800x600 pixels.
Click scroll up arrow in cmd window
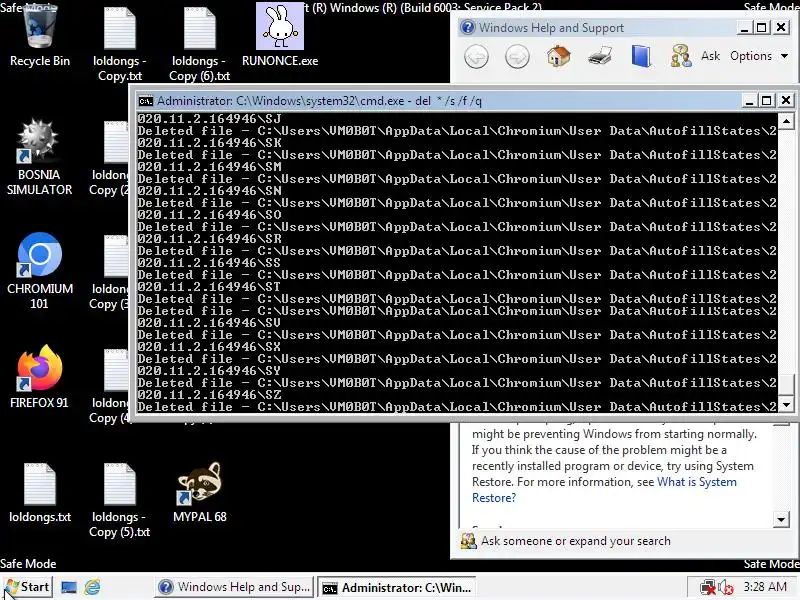tap(786, 121)
